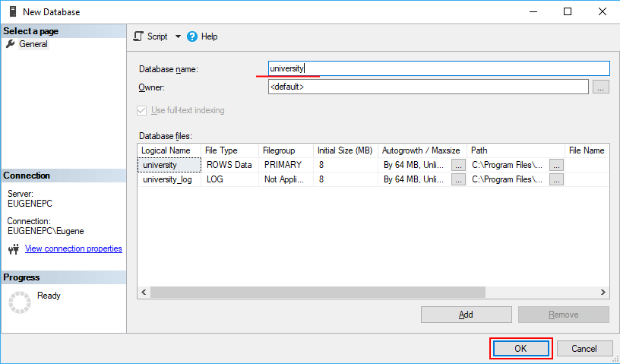Open path ellipsis for university_log row

click(556, 179)
